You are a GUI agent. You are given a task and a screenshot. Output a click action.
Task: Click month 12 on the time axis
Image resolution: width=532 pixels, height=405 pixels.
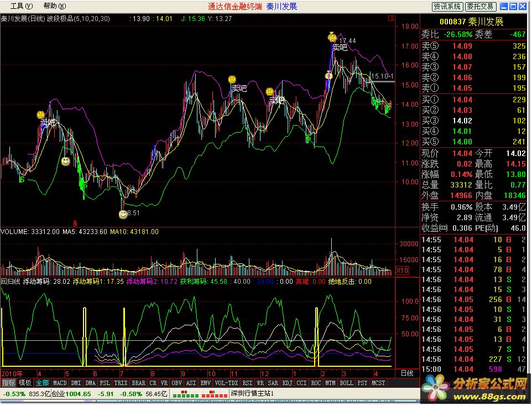pyautogui.click(x=265, y=374)
